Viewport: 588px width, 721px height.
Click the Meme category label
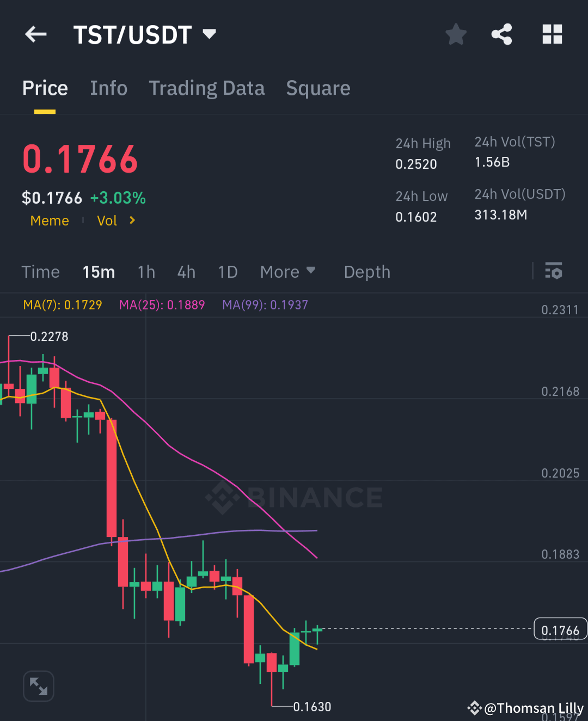point(50,221)
